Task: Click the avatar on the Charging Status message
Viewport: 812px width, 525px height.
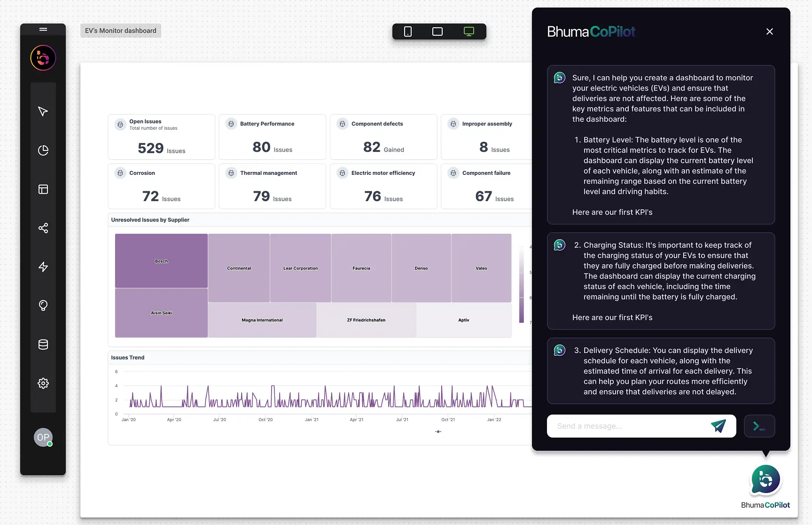Action: click(560, 245)
